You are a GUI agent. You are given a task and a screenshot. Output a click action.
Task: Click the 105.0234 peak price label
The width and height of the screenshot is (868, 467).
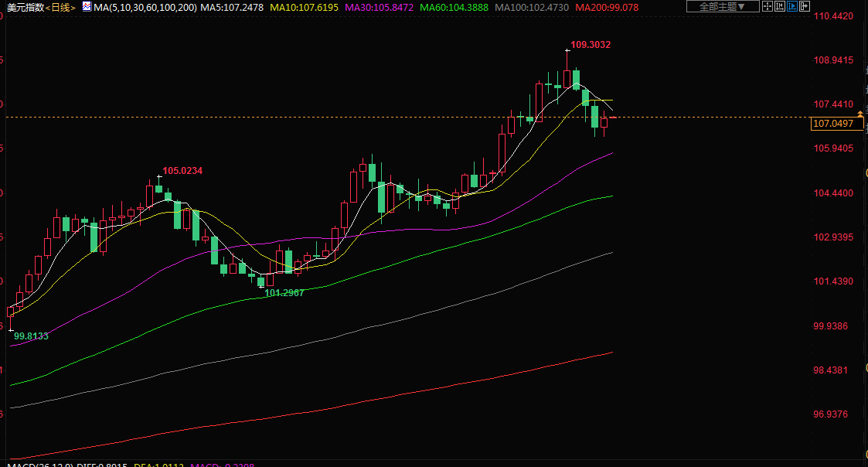tap(182, 170)
